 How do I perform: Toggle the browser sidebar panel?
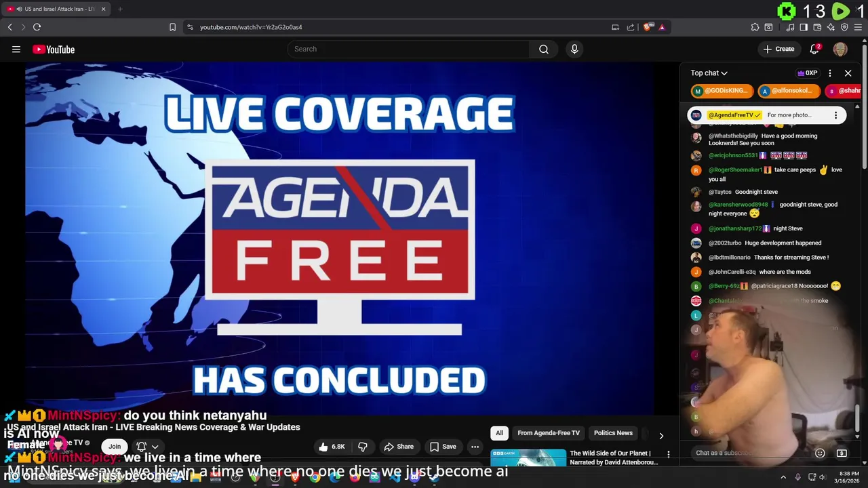tap(804, 27)
